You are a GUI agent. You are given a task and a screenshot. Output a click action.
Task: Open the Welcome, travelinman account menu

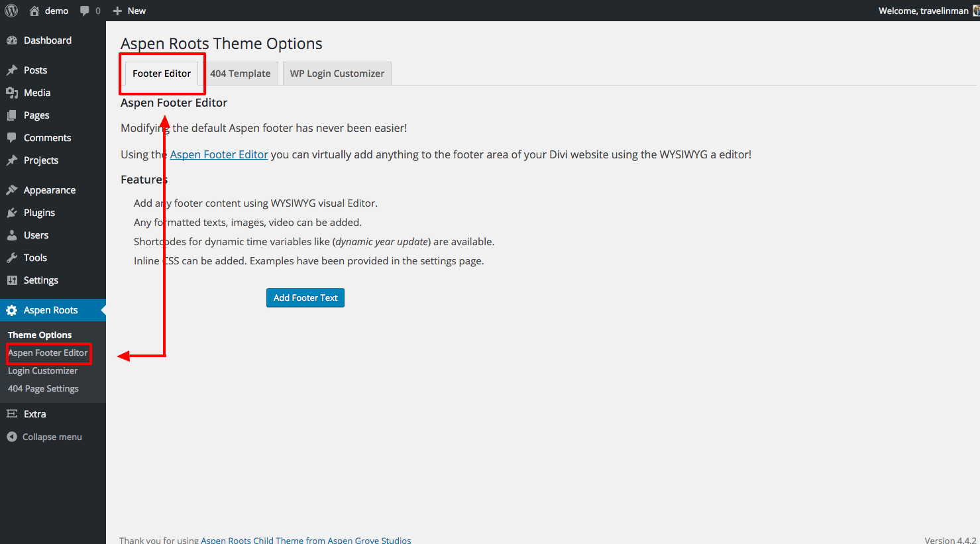click(923, 11)
